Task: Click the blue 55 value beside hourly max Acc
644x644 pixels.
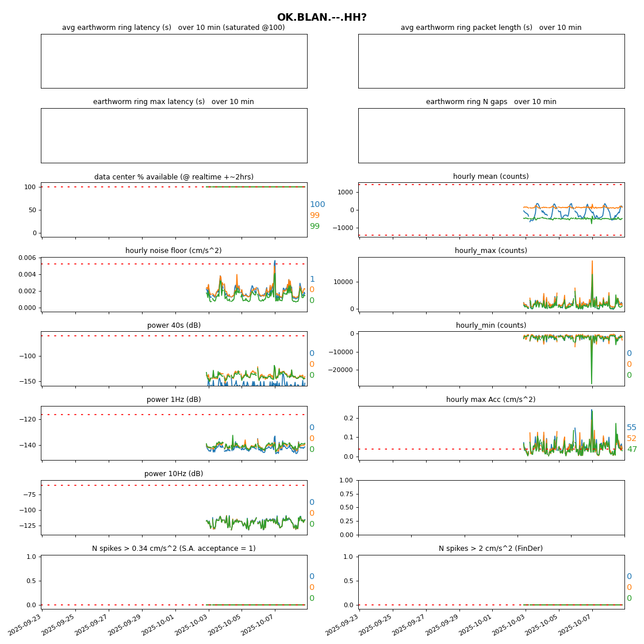Action: coord(631,428)
